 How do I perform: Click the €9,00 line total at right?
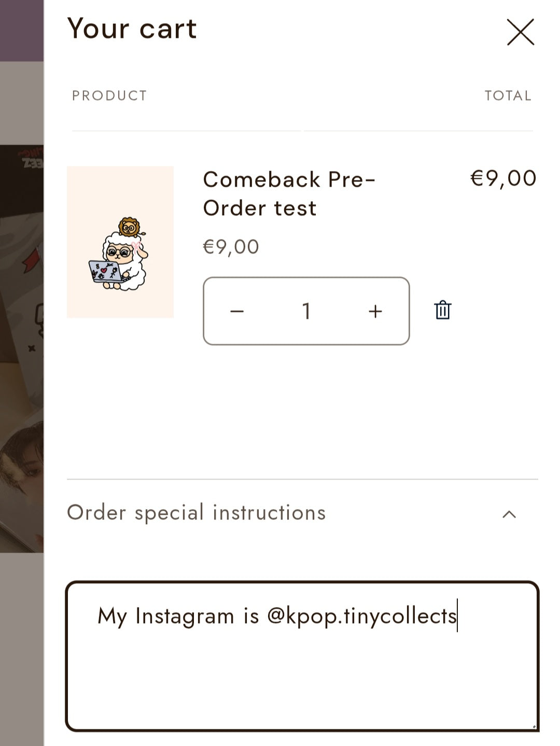coord(503,178)
